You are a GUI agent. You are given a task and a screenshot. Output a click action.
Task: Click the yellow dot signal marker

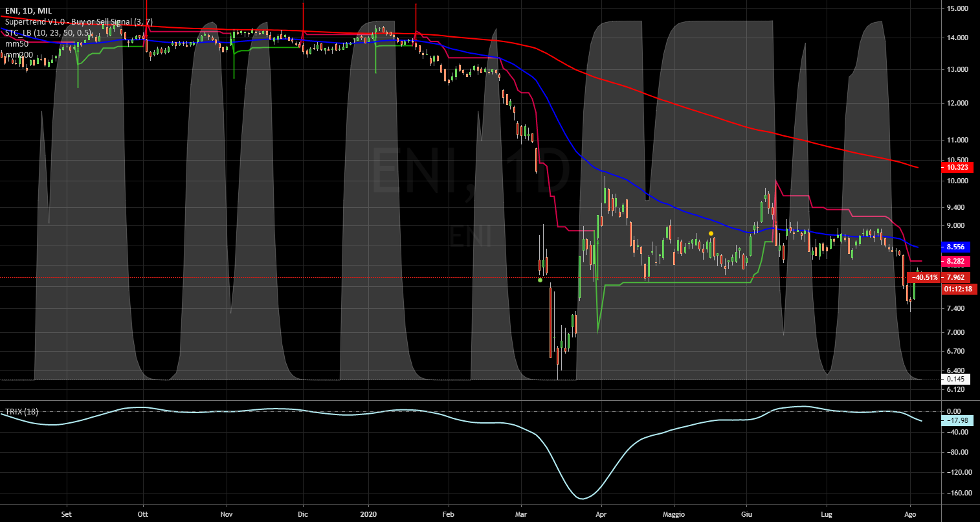[x=711, y=233]
